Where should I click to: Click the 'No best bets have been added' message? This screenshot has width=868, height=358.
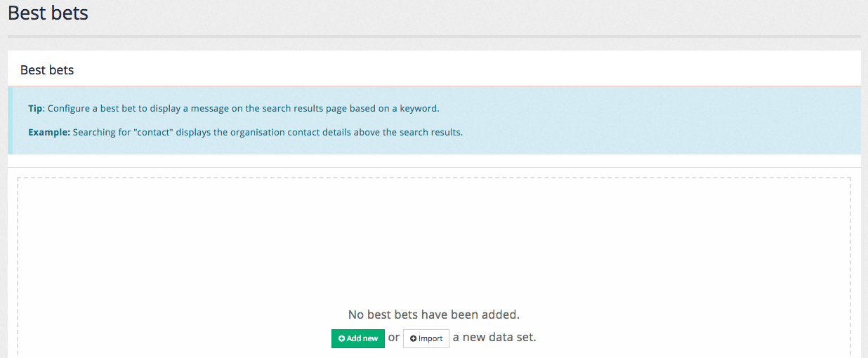point(433,314)
